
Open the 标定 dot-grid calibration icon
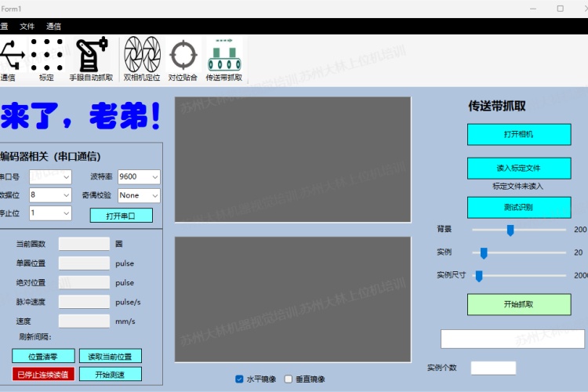(x=47, y=56)
